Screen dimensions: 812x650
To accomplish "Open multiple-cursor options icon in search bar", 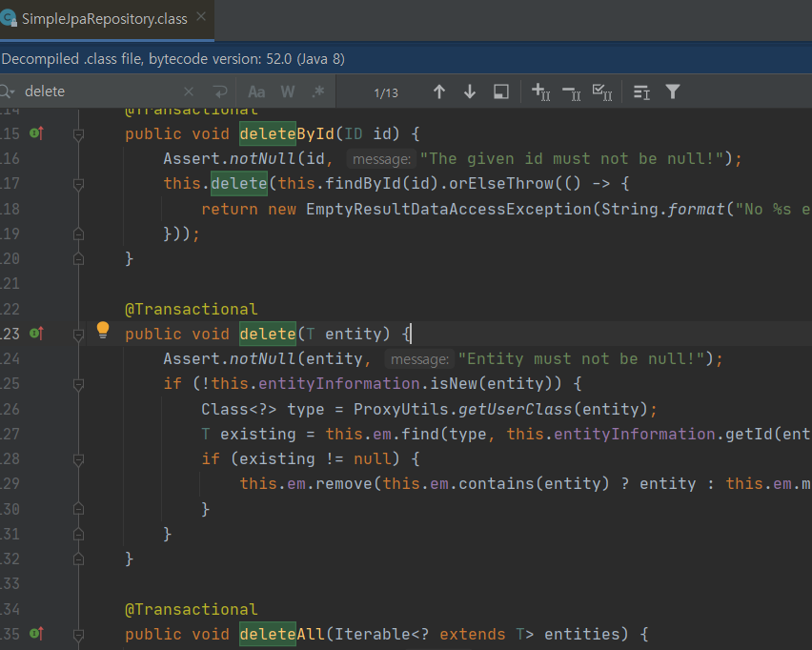I will click(641, 92).
